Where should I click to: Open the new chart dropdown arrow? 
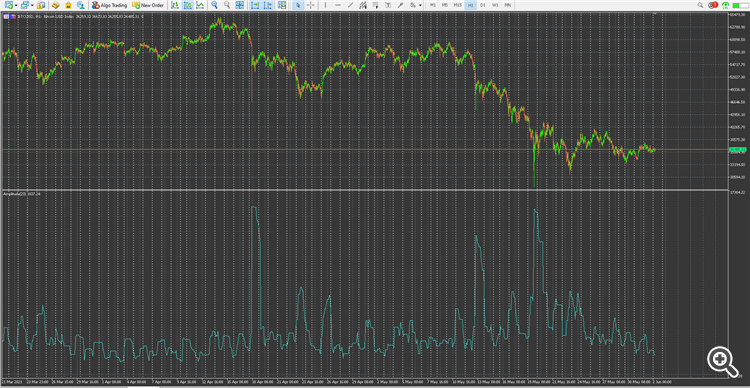coord(16,5)
